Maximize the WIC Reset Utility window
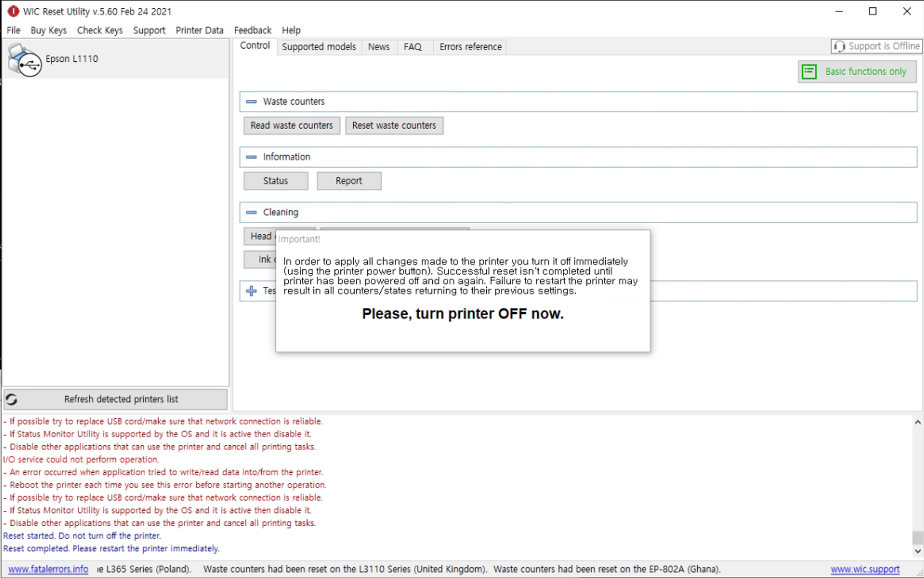 pyautogui.click(x=873, y=11)
